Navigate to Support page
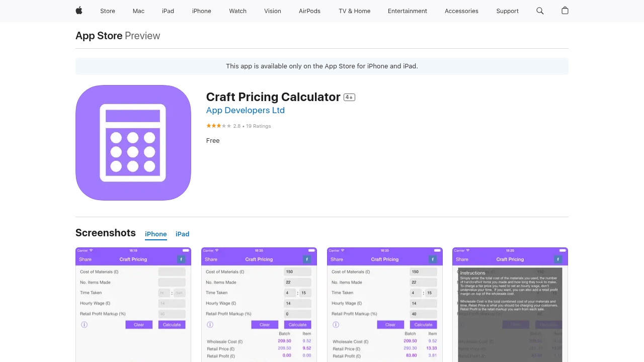Viewport: 644px width, 362px height. 507,11
